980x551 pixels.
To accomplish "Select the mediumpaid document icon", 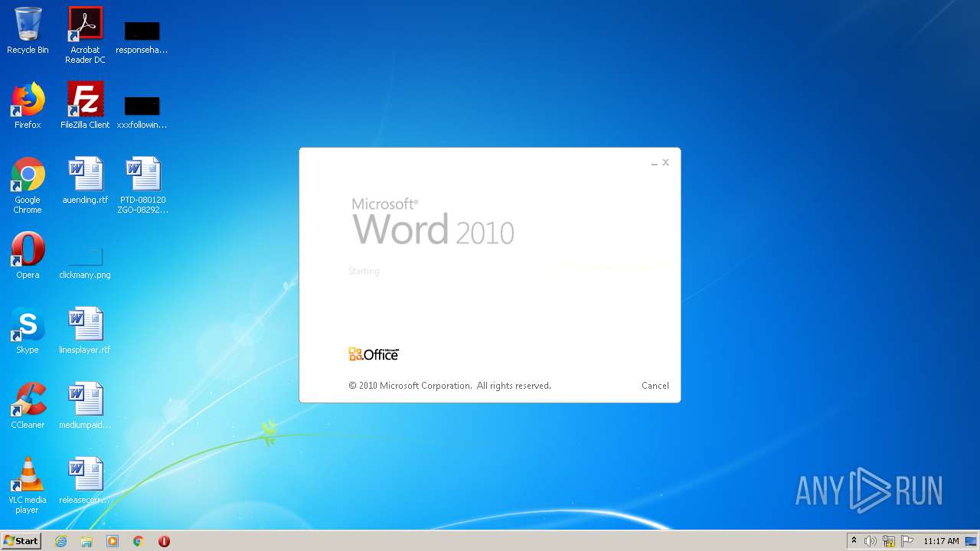I will (85, 406).
